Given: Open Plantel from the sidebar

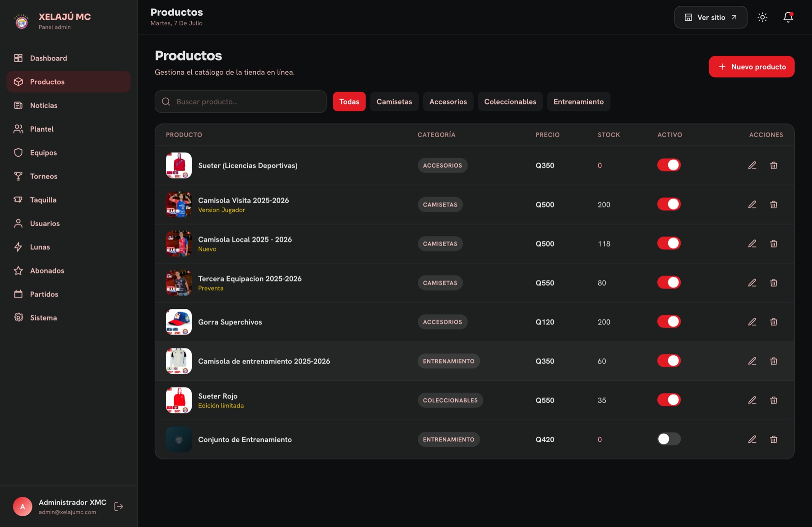Looking at the screenshot, I should pyautogui.click(x=69, y=129).
